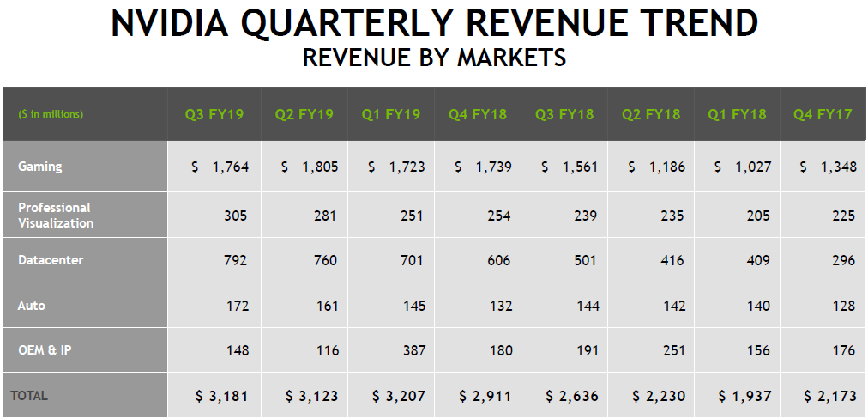Select the TOTAL row label
This screenshot has width=868, height=419.
[x=29, y=396]
